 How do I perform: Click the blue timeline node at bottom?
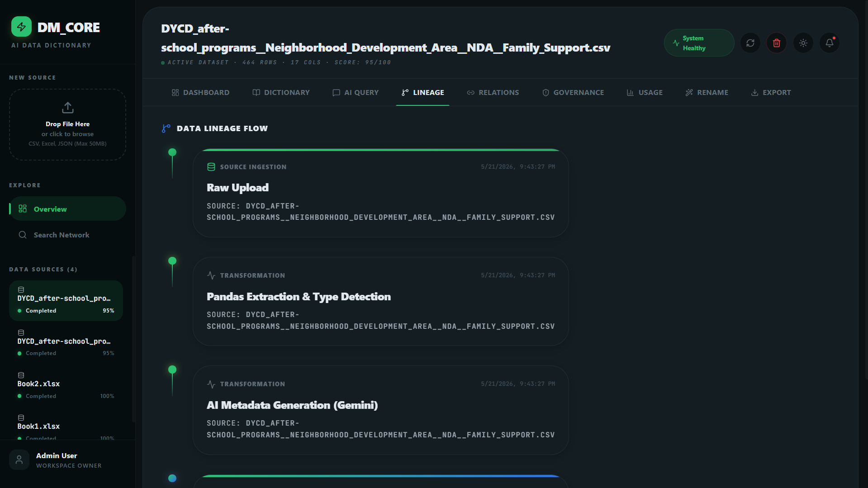pyautogui.click(x=172, y=478)
